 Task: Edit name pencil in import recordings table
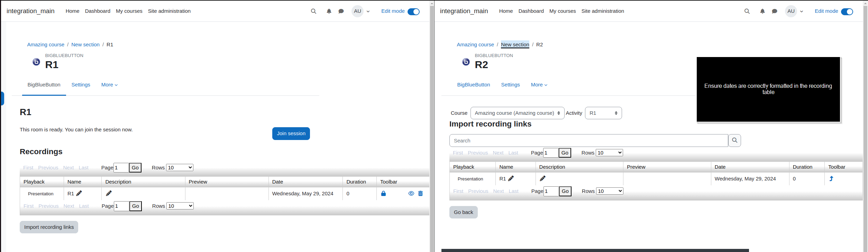(x=511, y=178)
